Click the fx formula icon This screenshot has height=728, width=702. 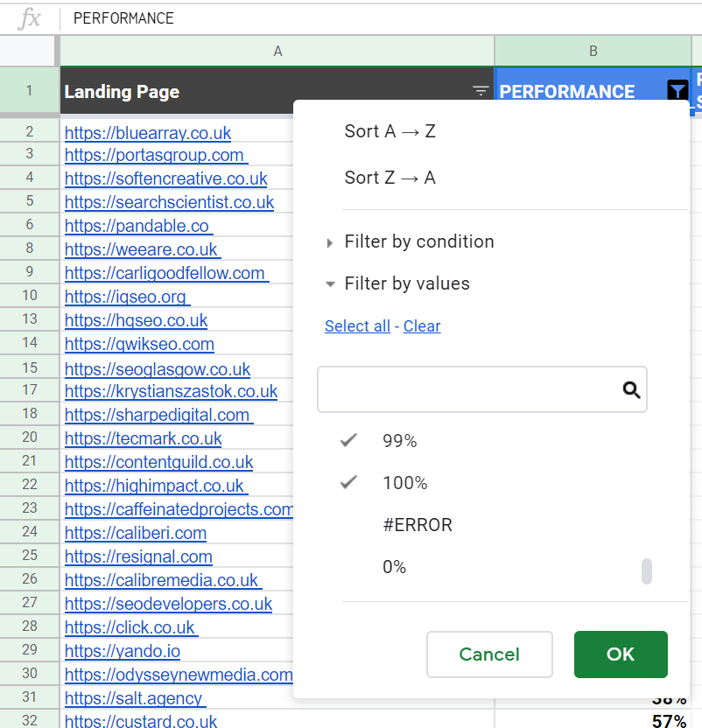pos(30,18)
